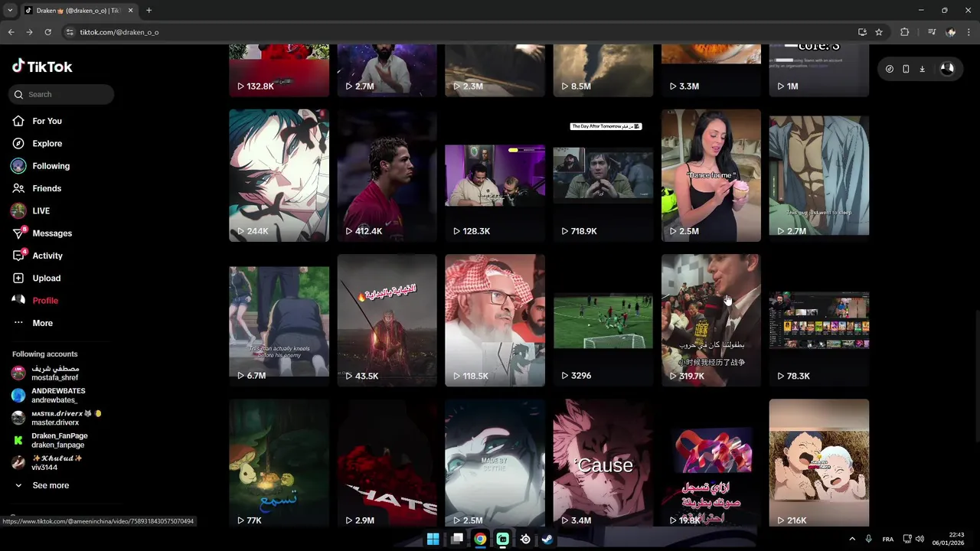Screen dimensions: 980x551
Task: Open the More options menu
Action: pos(42,323)
